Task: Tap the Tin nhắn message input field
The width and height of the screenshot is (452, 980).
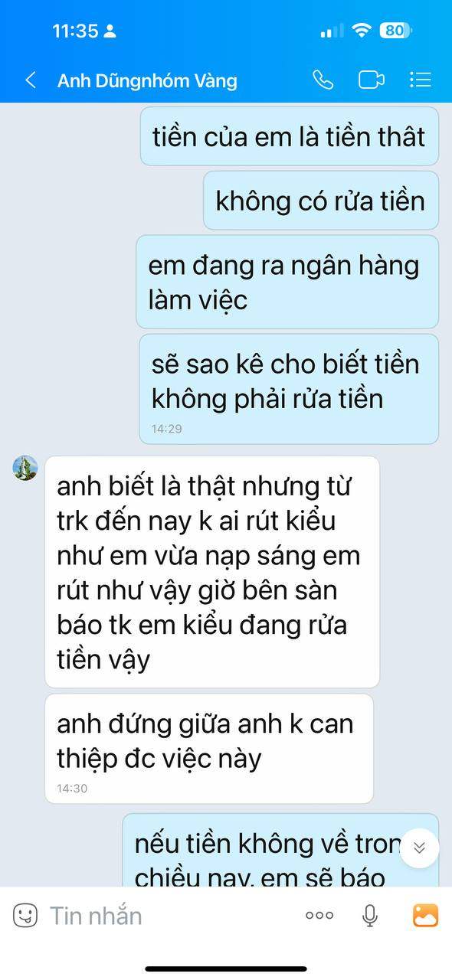Action: click(x=169, y=915)
